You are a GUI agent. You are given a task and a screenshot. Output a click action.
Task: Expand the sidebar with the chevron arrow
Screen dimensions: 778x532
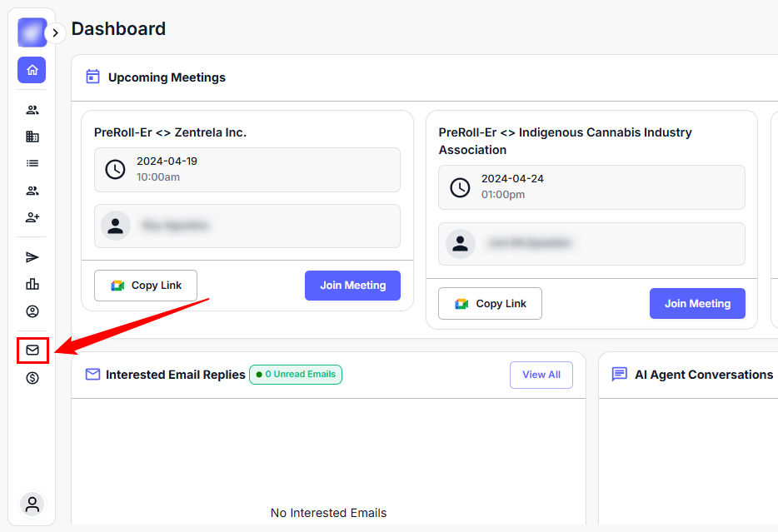[55, 33]
